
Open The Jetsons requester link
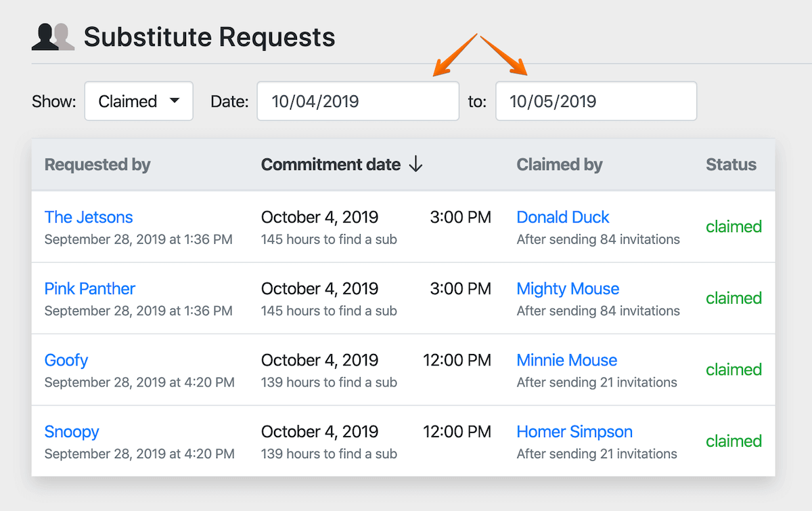coord(89,217)
